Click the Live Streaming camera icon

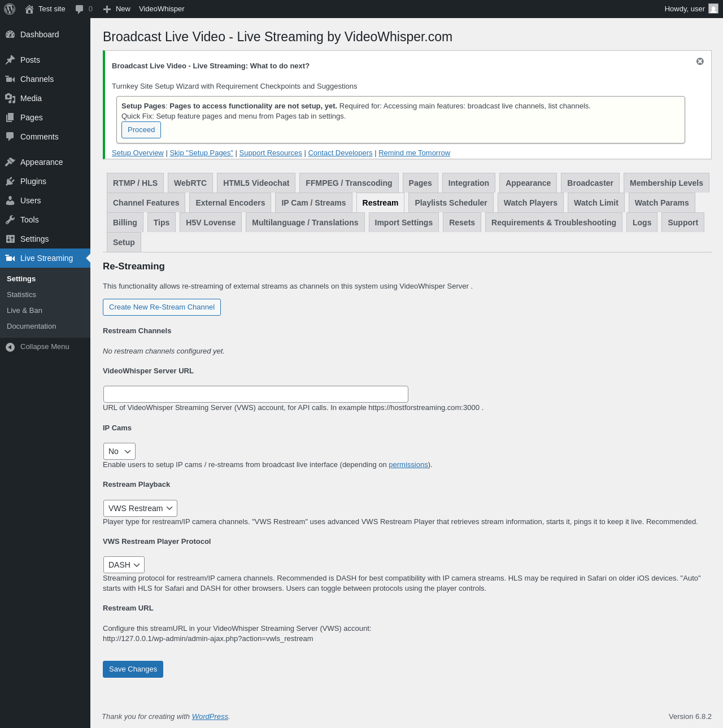(10, 258)
